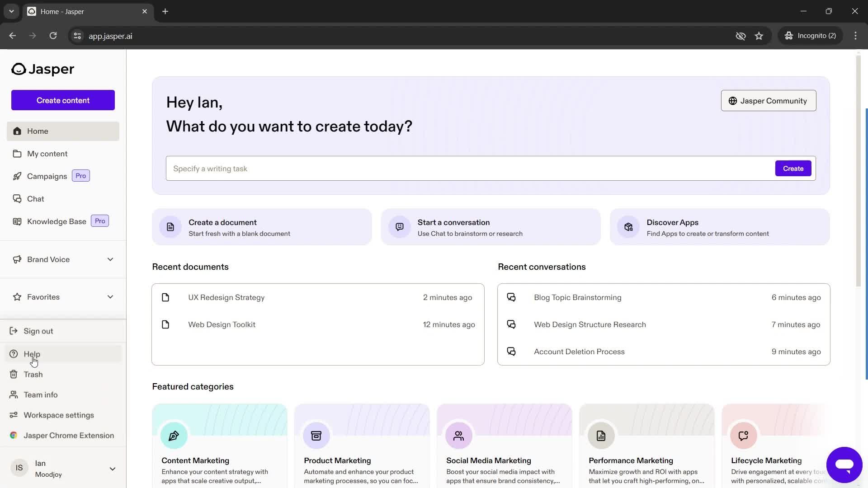Click the Campaigns icon in sidebar
Screen dimensions: 868x488
(x=17, y=176)
